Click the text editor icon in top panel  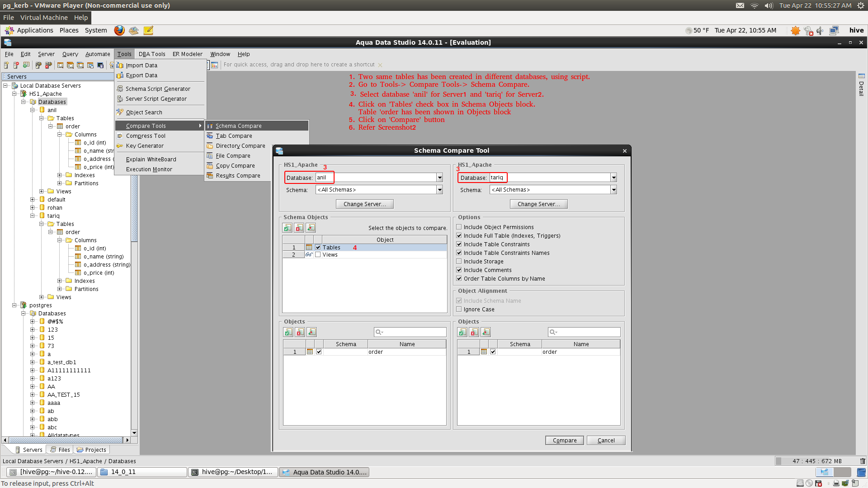148,30
